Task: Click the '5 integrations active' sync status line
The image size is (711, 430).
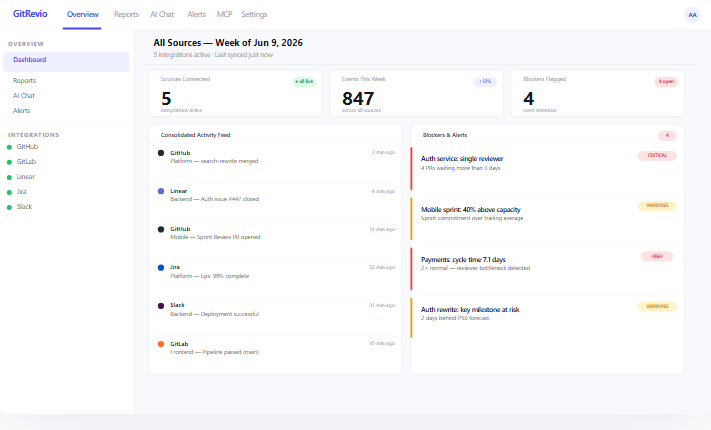Action: pyautogui.click(x=213, y=54)
